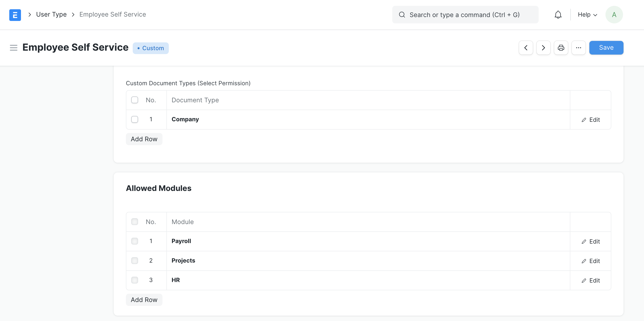This screenshot has height=321, width=644.
Task: Enable checkbox for HR module row
Action: 135,280
